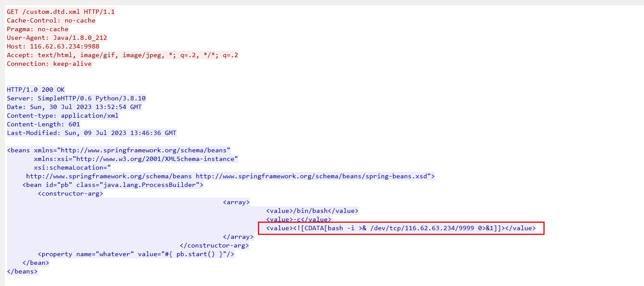Click the 'xsi:schemaLocation="' line

[x=73, y=167]
